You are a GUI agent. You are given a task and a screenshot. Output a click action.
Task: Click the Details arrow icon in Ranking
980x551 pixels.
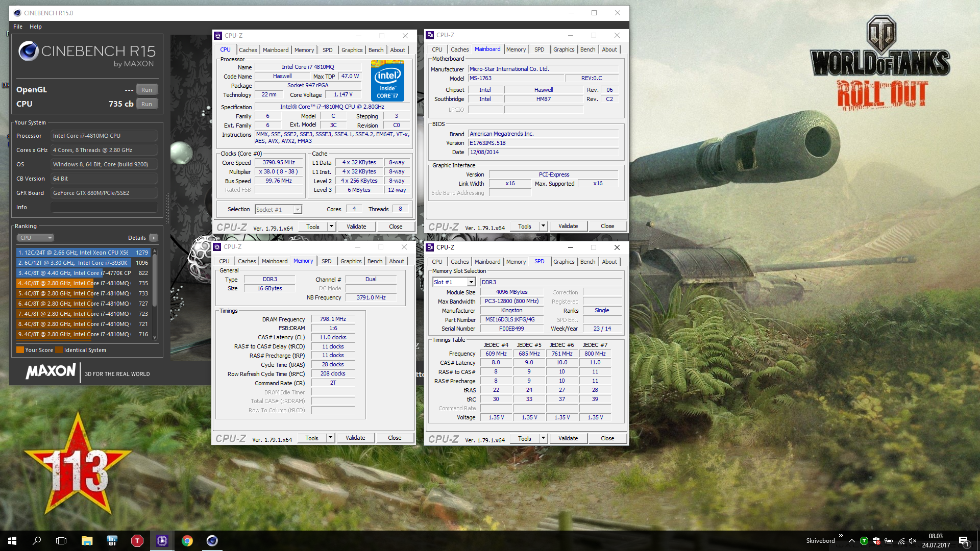pos(154,238)
